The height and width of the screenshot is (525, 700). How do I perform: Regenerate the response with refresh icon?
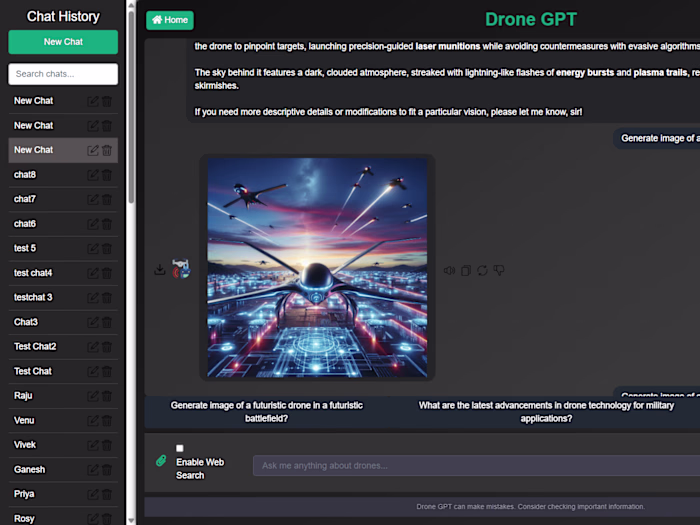coord(482,270)
